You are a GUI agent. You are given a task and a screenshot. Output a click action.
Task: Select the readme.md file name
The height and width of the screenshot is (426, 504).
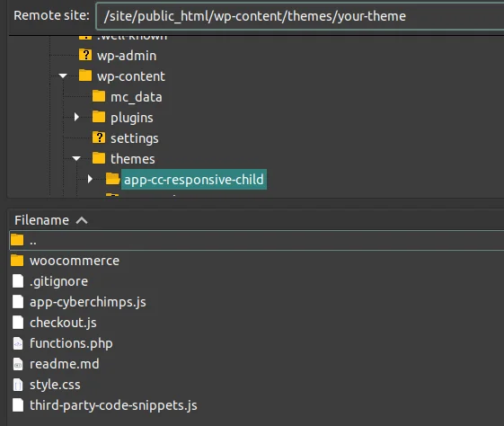click(65, 364)
